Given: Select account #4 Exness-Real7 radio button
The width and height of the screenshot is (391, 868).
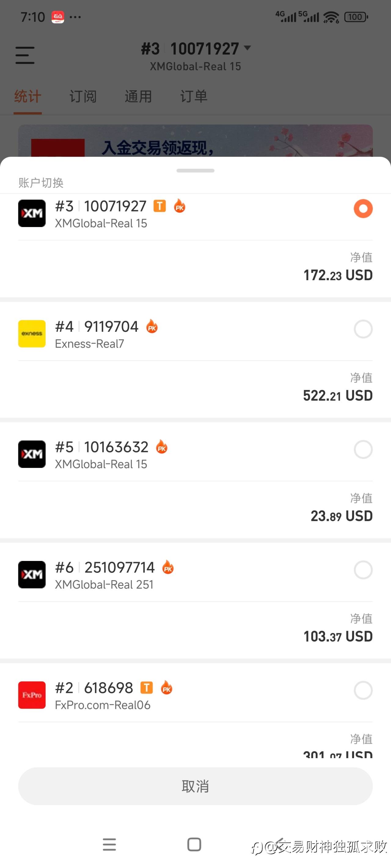Looking at the screenshot, I should click(363, 329).
